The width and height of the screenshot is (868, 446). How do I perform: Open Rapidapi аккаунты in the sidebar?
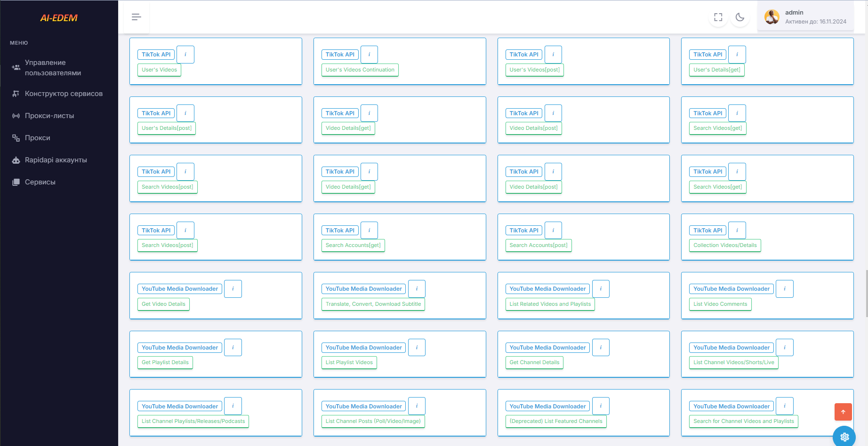coord(59,160)
